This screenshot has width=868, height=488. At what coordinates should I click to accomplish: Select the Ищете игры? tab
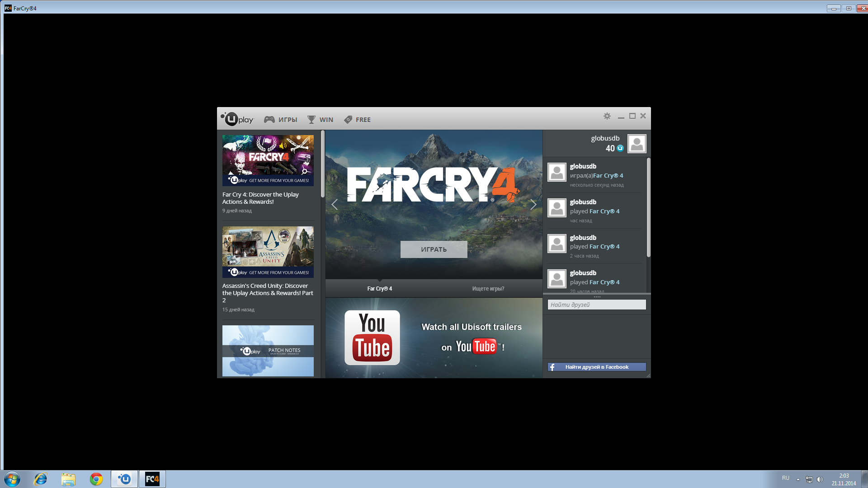(488, 289)
